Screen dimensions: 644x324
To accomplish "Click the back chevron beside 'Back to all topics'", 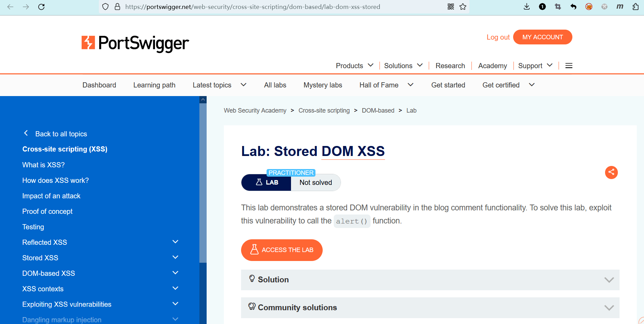I will coord(26,133).
